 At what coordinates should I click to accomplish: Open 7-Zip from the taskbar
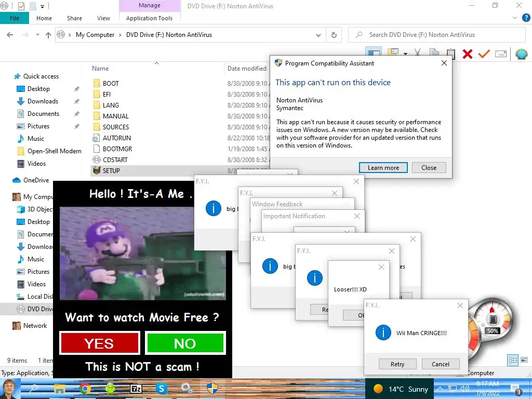click(136, 389)
